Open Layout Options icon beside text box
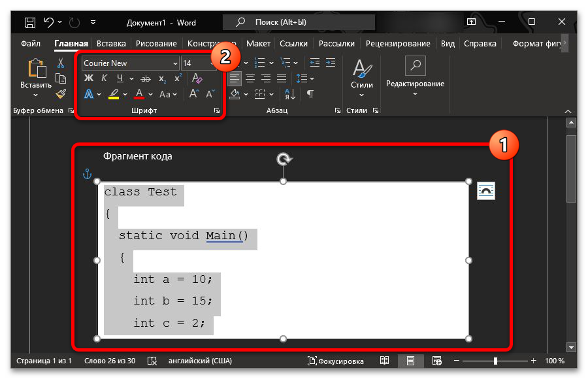 point(485,191)
